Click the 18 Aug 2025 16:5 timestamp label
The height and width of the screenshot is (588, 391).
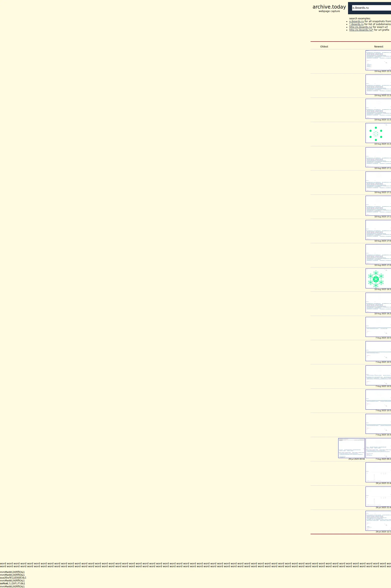coord(382,289)
